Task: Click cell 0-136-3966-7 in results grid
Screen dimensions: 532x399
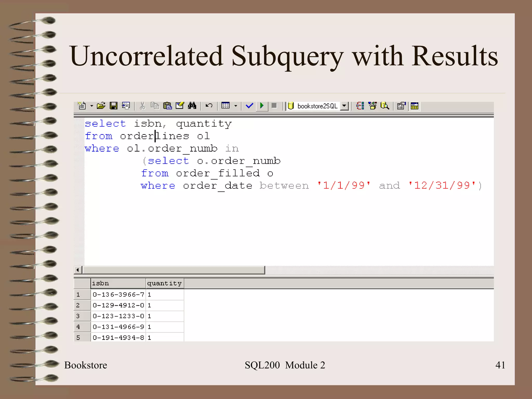Action: 118,295
